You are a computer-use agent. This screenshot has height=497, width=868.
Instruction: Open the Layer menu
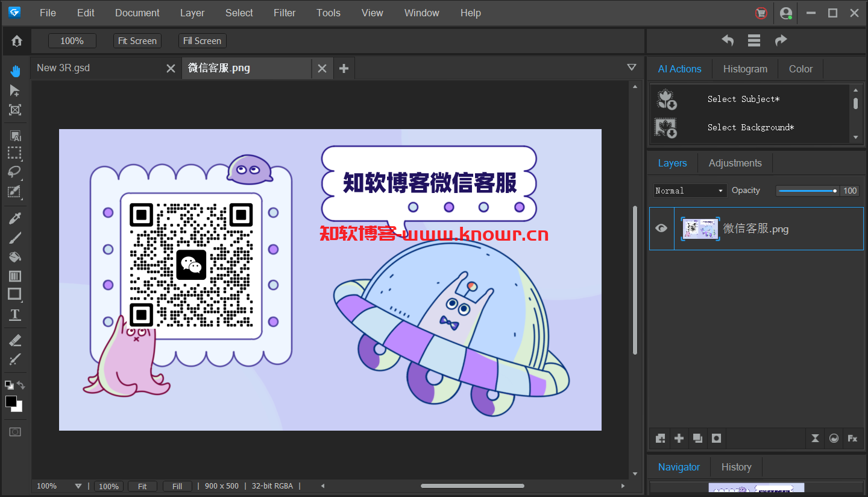pos(192,13)
